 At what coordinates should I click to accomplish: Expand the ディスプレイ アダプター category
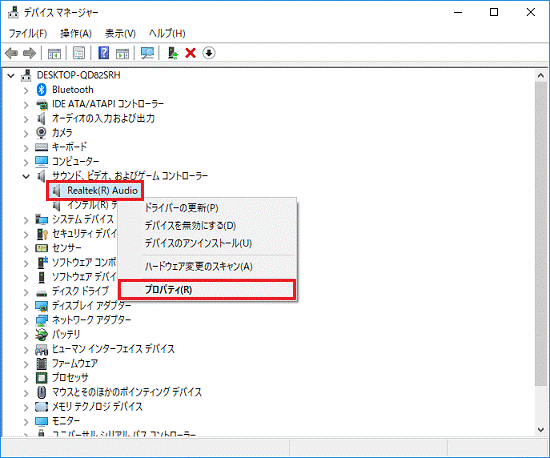26,307
